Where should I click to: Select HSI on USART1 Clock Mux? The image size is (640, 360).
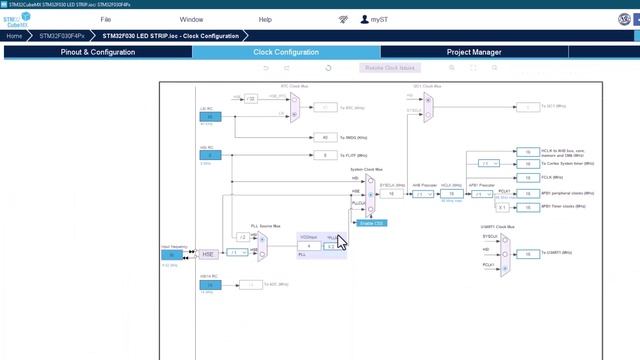505,254
